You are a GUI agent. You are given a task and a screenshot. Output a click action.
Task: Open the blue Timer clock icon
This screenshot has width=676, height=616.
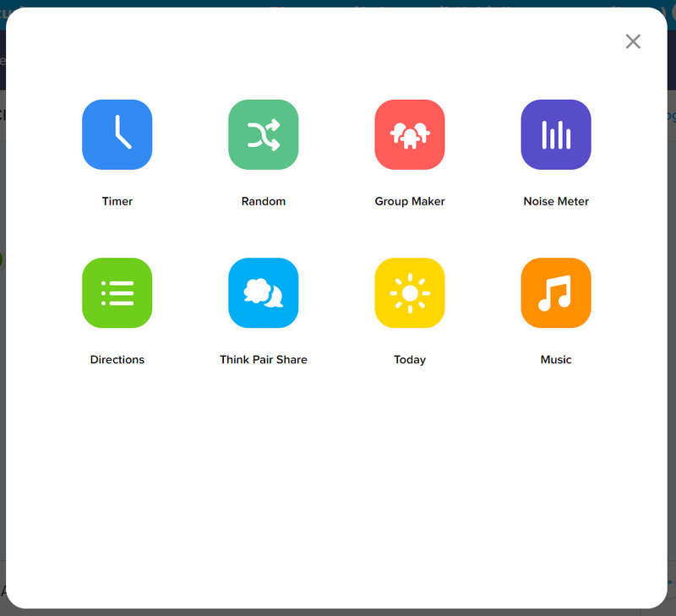[117, 134]
